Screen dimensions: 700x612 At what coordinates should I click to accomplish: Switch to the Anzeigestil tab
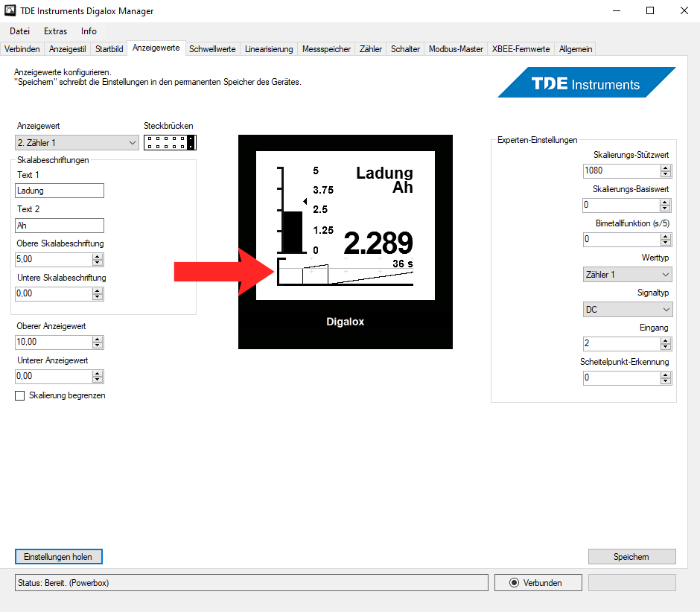(x=68, y=49)
